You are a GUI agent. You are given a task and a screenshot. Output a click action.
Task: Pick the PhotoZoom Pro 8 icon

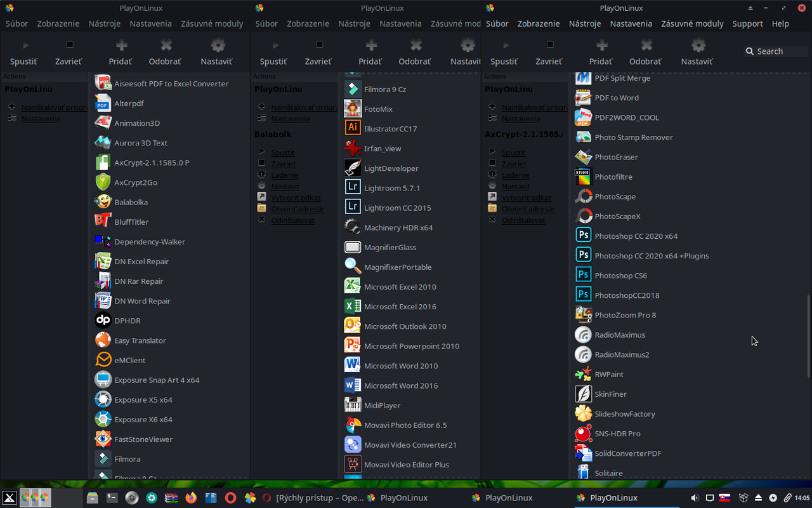tap(583, 314)
